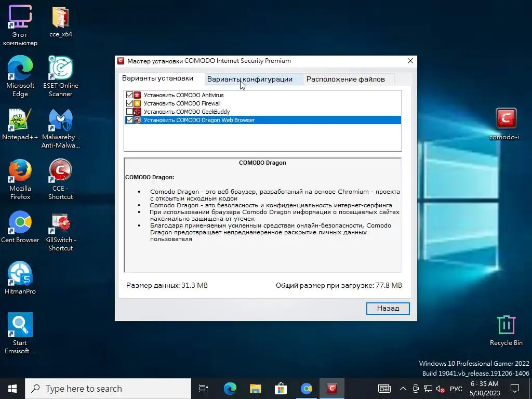Click the muted volume tray icon
532x399 pixels.
click(441, 389)
